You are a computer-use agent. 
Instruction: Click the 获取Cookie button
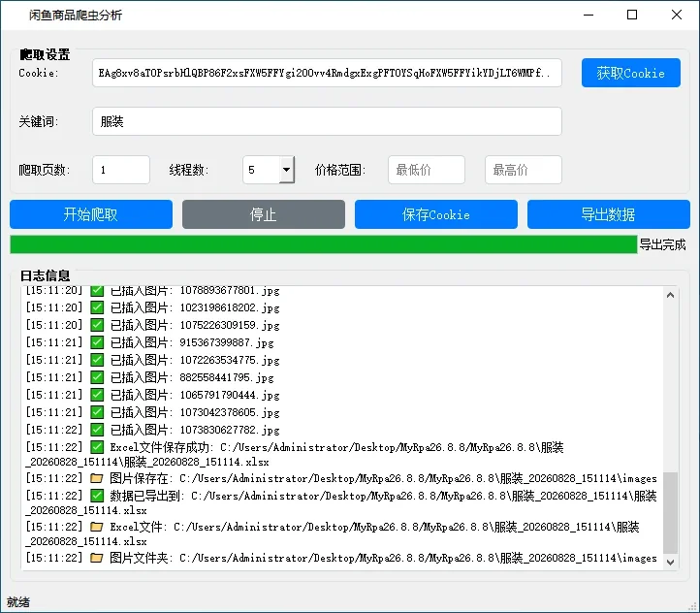631,73
